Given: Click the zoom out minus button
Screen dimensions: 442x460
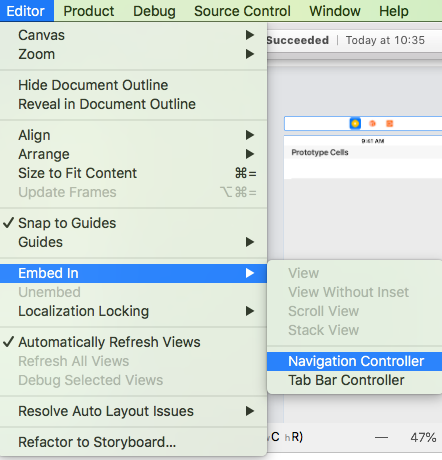Looking at the screenshot, I should (381, 437).
